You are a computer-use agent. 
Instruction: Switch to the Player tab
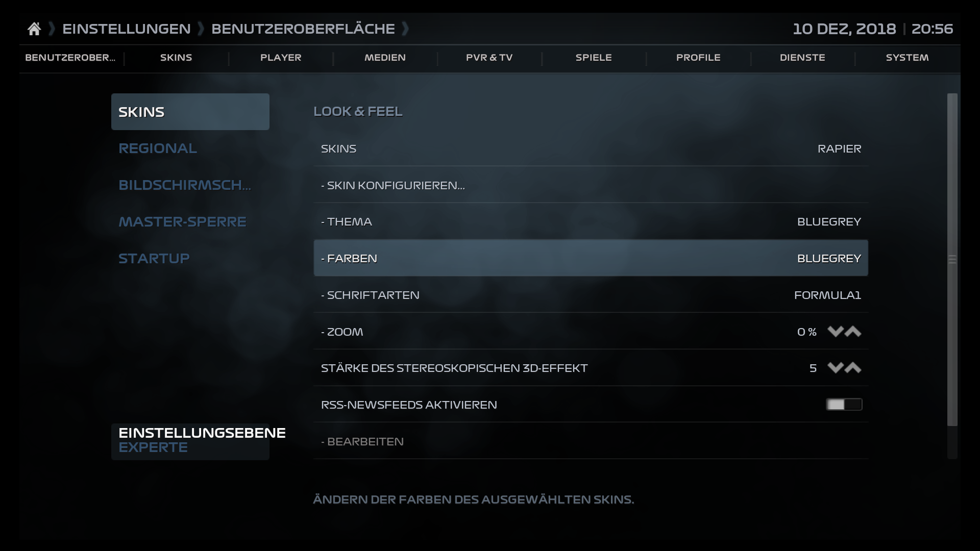pyautogui.click(x=281, y=58)
